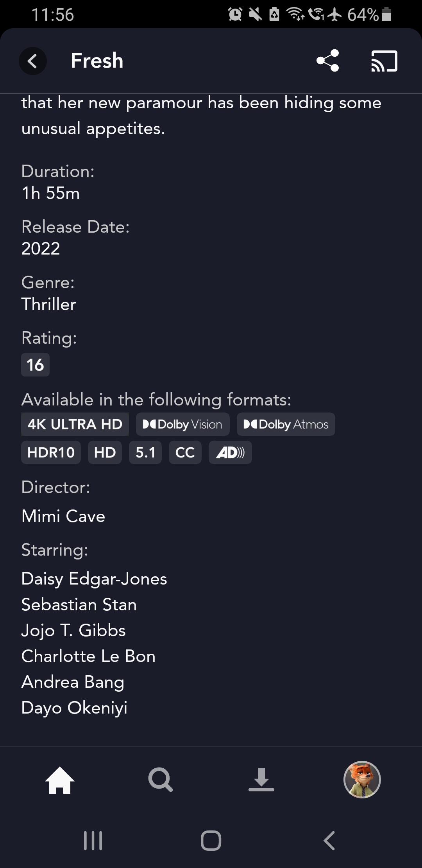Tap the audio description AD badge

[230, 452]
